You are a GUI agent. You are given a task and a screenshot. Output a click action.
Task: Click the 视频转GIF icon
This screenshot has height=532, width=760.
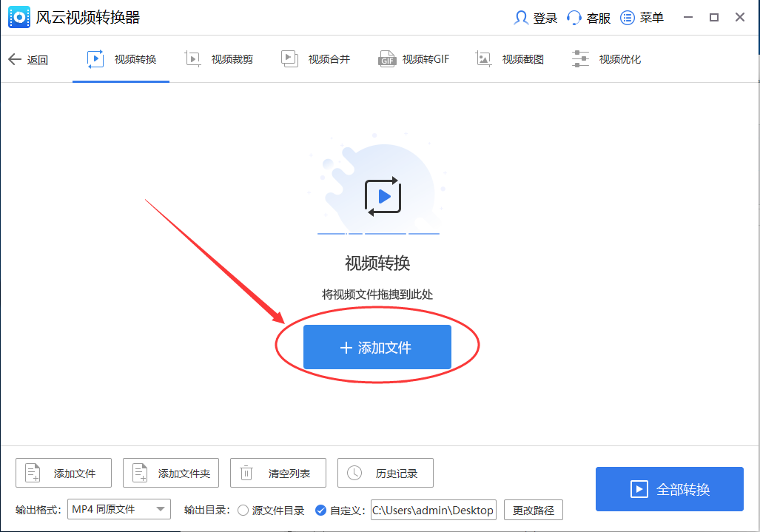pyautogui.click(x=387, y=59)
